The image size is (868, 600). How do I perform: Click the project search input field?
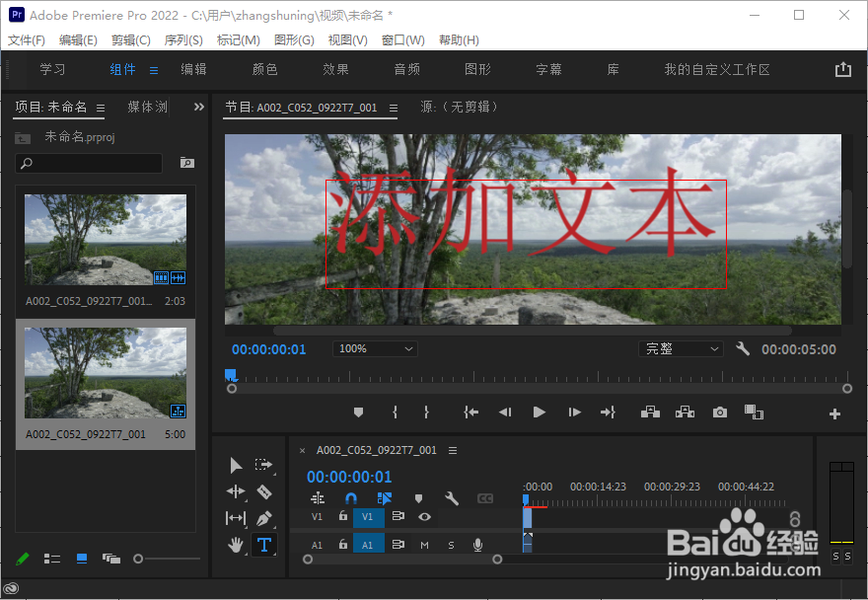point(89,163)
